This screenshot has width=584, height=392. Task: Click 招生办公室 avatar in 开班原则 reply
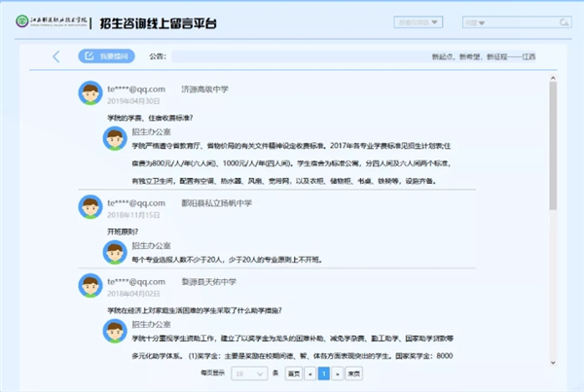(x=115, y=252)
